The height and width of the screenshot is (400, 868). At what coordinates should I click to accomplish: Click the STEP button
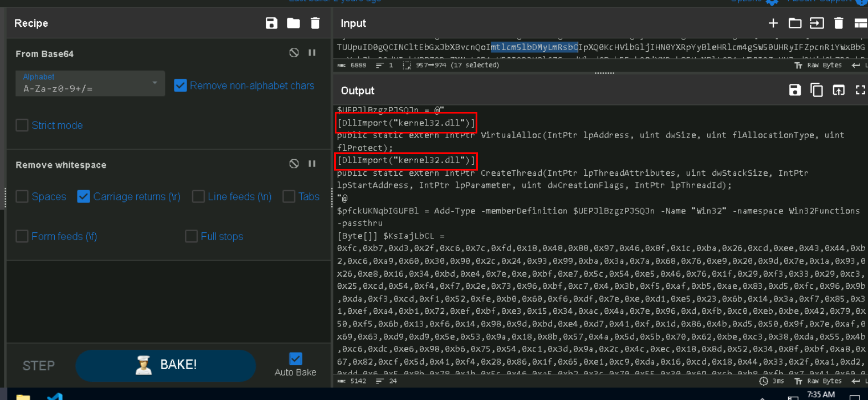coord(38,366)
